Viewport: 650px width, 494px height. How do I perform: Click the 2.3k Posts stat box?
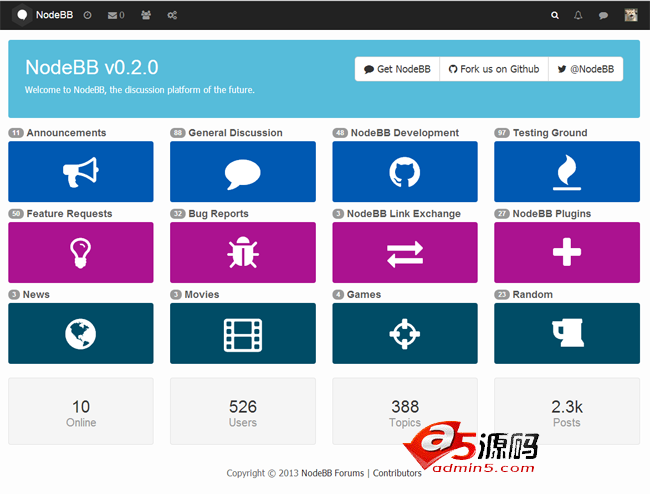tap(567, 411)
